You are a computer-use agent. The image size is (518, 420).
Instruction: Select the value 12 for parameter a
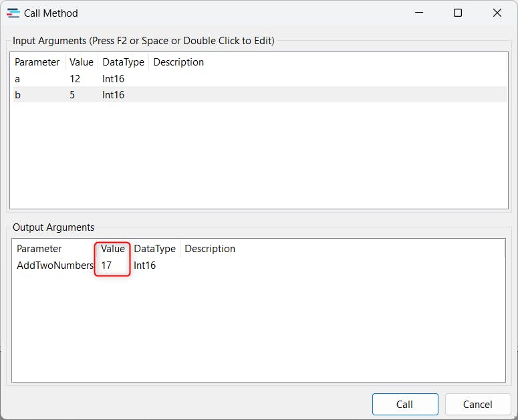tap(75, 79)
